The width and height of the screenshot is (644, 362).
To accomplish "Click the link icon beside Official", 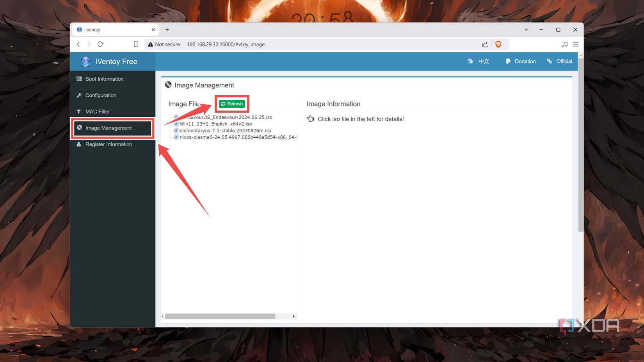I will click(x=550, y=61).
